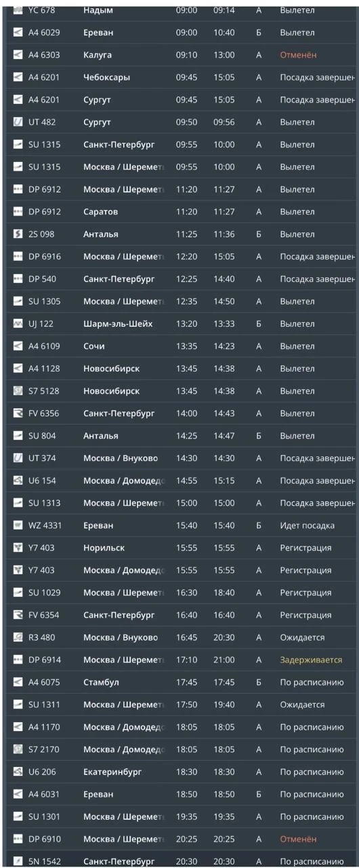Click the S7 5128 airline logo
This screenshot has height=868, width=359.
click(x=18, y=391)
